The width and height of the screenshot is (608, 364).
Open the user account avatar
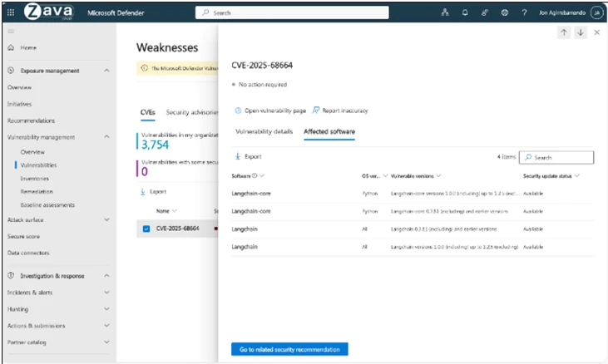pos(596,12)
